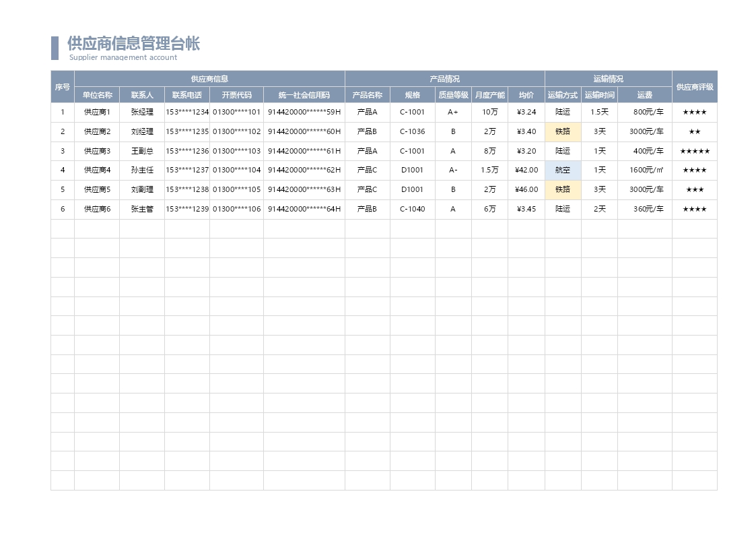Viewport: 756px width, 535px height.
Task: Select cell 供应商6
Action: [x=97, y=209]
